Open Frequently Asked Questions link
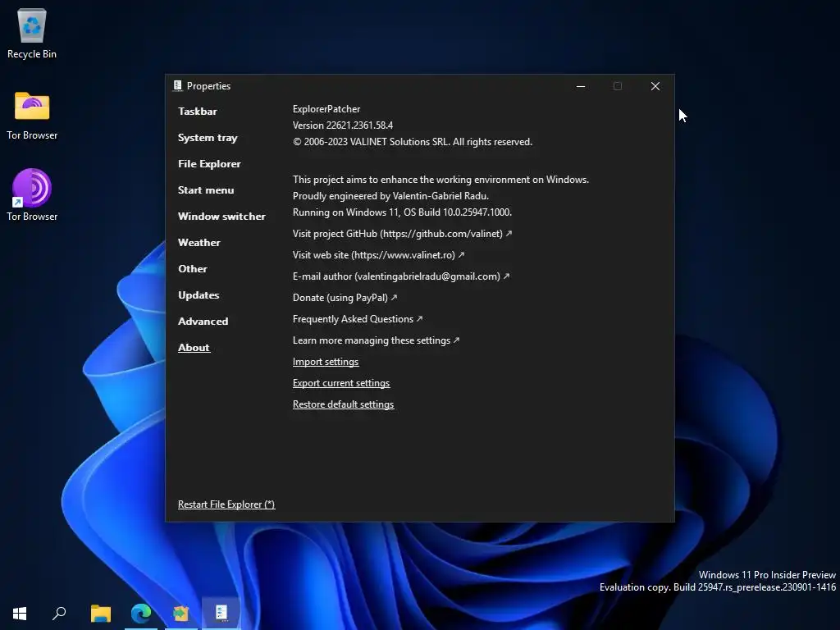The image size is (840, 630). pyautogui.click(x=358, y=319)
